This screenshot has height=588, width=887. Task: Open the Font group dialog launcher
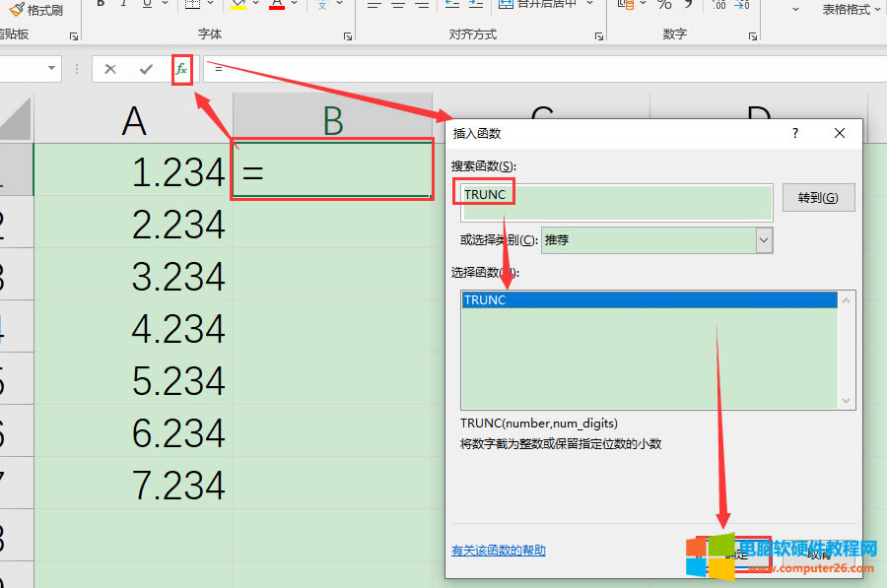coord(348,36)
